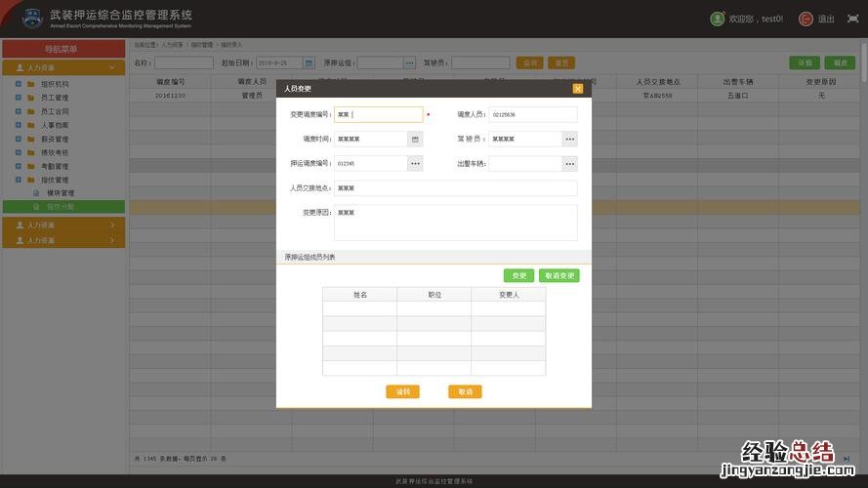
Task: Click ellipsis button next to 出警车辆 field
Action: pos(569,164)
